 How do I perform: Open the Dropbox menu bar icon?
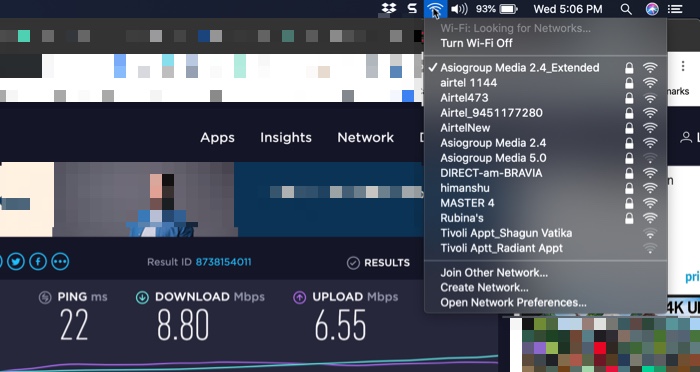pos(389,8)
